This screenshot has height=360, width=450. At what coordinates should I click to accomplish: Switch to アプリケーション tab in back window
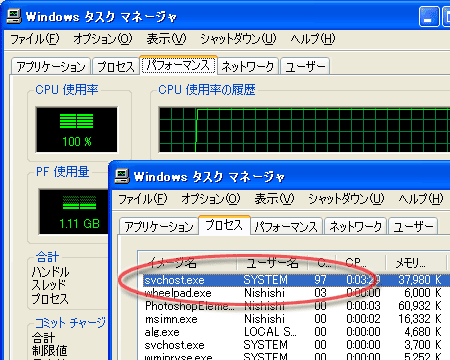click(x=51, y=66)
